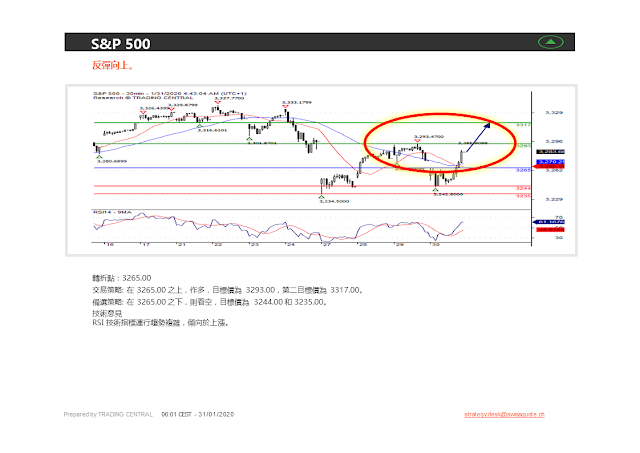Click the RSI14 - 9MA indicator label
This screenshot has width=640, height=453.
coord(112,212)
